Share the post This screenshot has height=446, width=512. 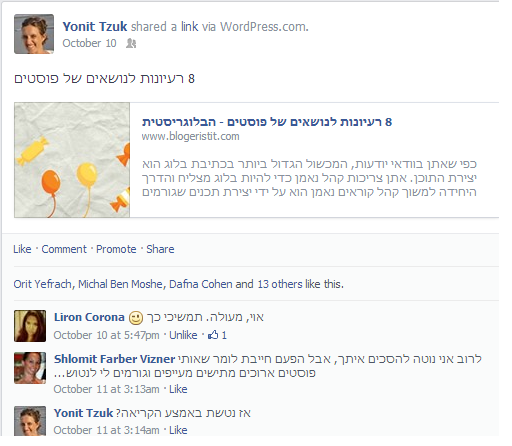[160, 249]
